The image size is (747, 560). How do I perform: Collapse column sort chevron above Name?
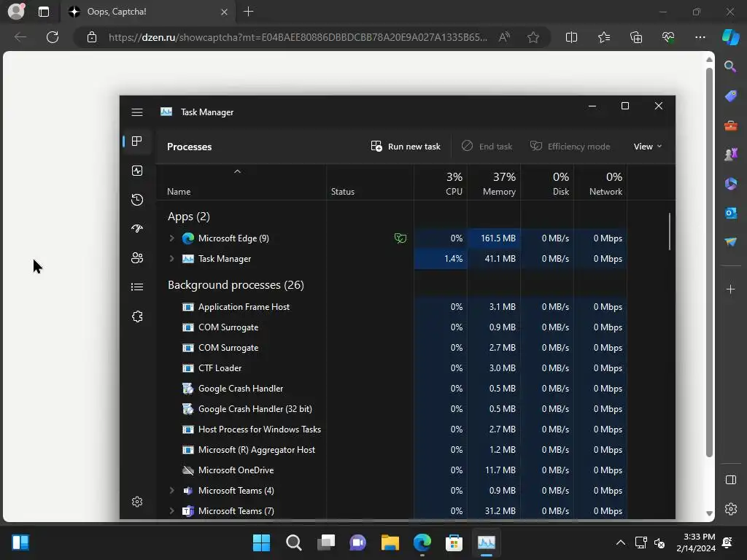237,171
